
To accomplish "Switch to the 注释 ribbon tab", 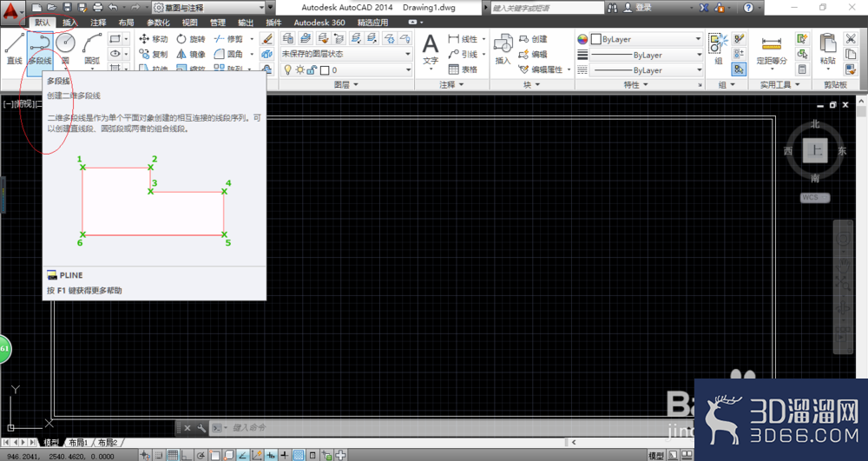I will pos(98,22).
